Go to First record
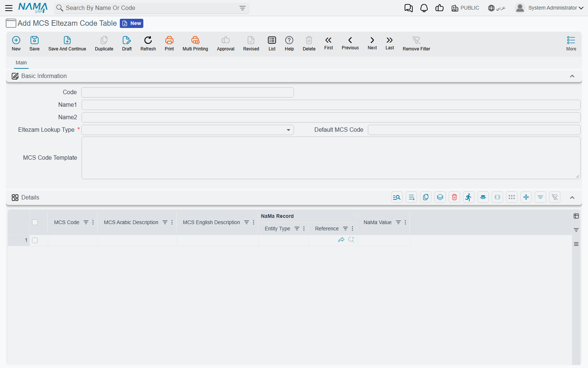 pyautogui.click(x=329, y=43)
